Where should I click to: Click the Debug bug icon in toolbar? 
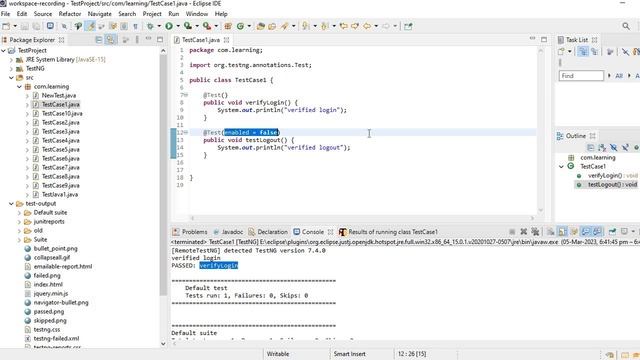tap(150, 26)
